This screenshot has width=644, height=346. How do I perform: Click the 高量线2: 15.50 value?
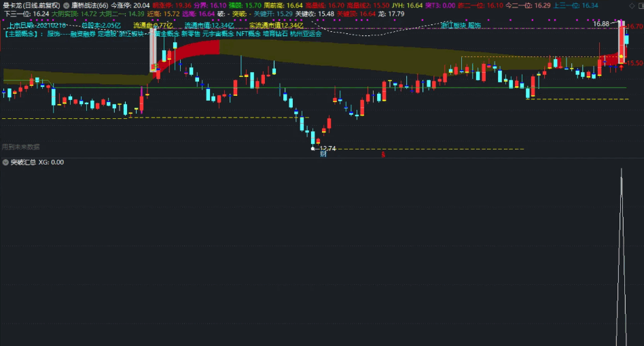368,5
